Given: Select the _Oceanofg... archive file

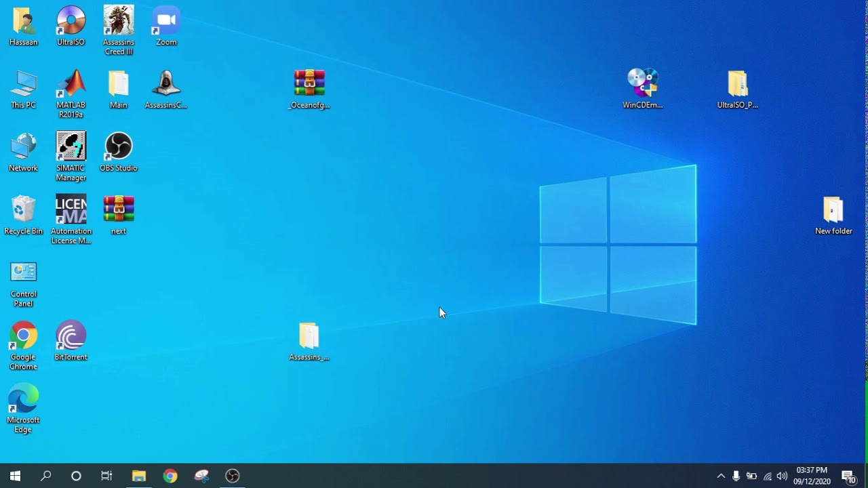Looking at the screenshot, I should [309, 89].
